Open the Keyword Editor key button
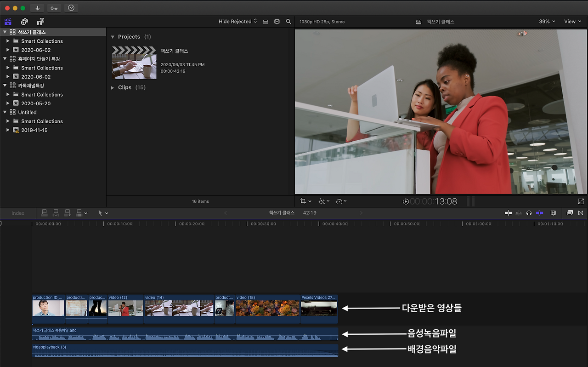 tap(54, 8)
